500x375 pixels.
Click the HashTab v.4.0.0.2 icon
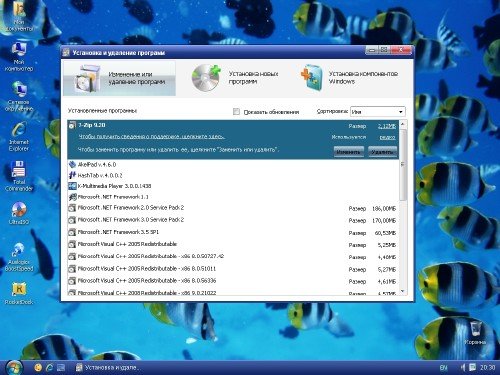pyautogui.click(x=72, y=175)
